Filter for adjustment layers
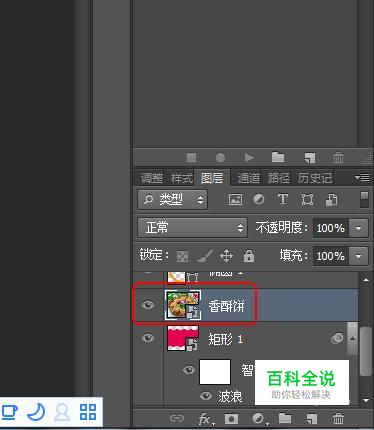 pyautogui.click(x=259, y=199)
